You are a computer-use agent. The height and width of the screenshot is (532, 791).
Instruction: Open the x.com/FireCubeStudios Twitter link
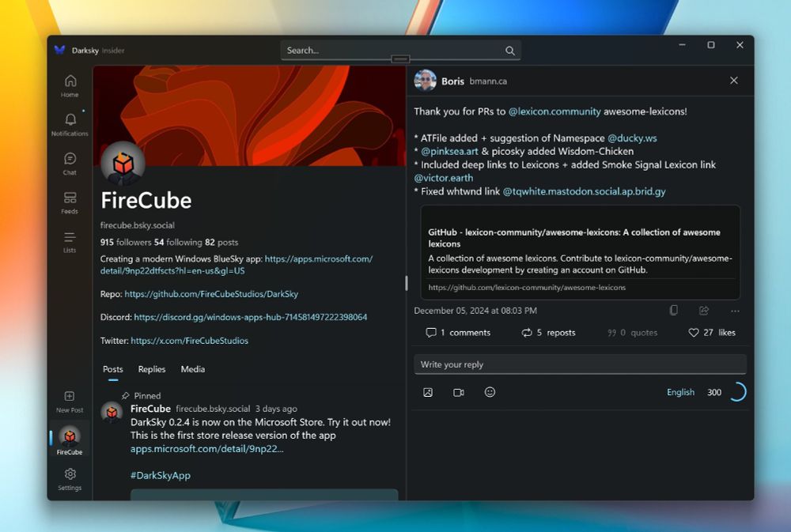[x=190, y=341]
